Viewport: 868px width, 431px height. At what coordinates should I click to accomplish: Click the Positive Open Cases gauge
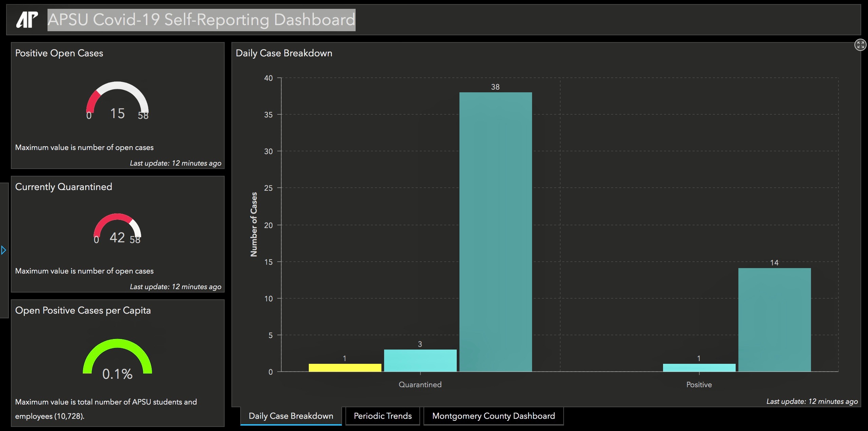click(x=117, y=100)
